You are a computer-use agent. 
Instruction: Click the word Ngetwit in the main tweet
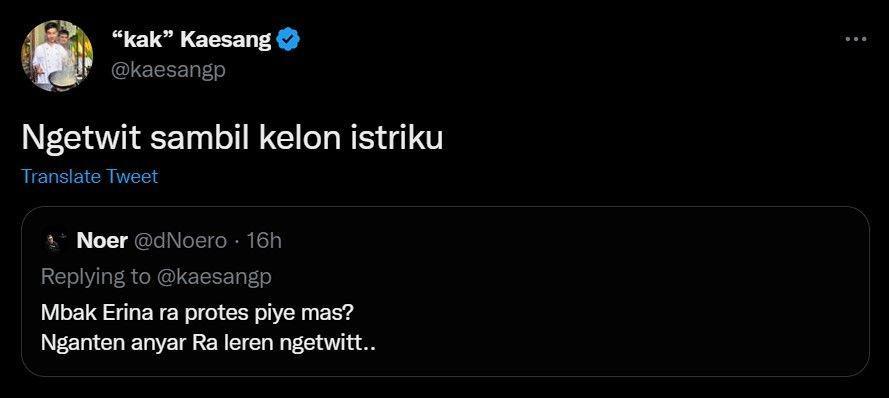point(81,139)
